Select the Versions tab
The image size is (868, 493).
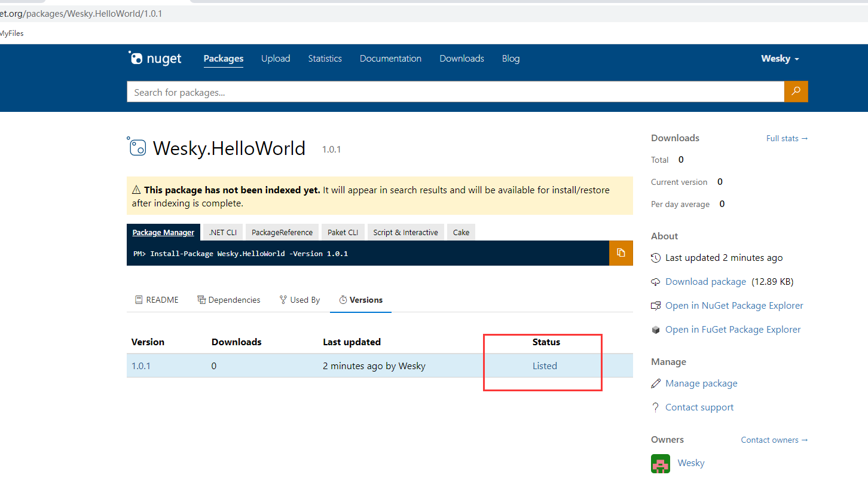click(x=360, y=300)
